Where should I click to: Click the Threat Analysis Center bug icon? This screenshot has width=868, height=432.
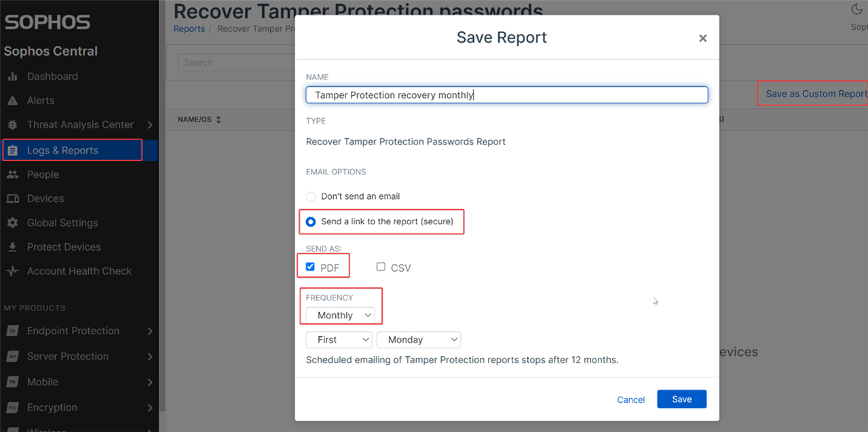tap(12, 125)
